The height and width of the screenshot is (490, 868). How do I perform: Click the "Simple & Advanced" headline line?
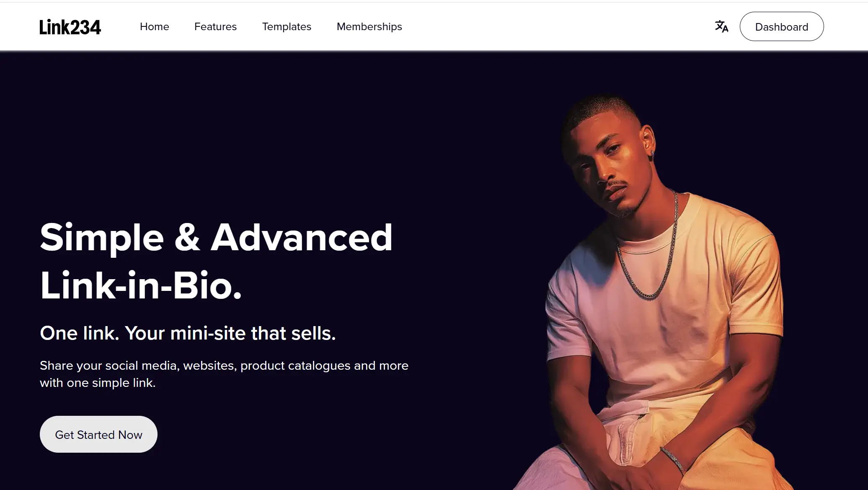click(216, 238)
